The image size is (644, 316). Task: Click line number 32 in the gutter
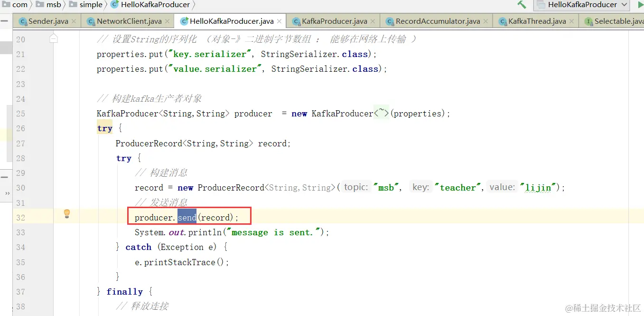[20, 218]
